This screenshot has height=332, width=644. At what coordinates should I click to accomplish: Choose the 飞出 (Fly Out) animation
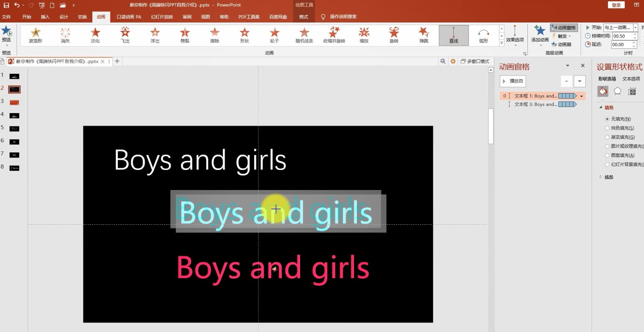point(125,35)
